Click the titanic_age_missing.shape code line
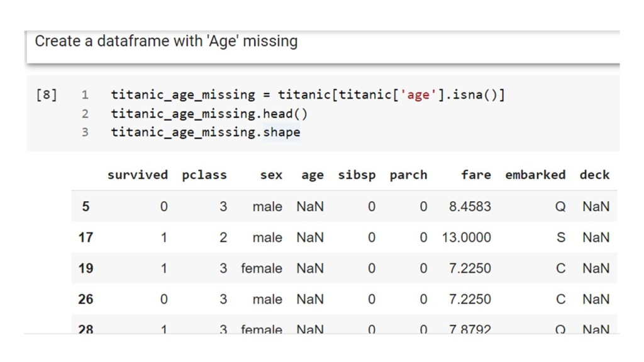The width and height of the screenshot is (644, 362). [x=205, y=133]
